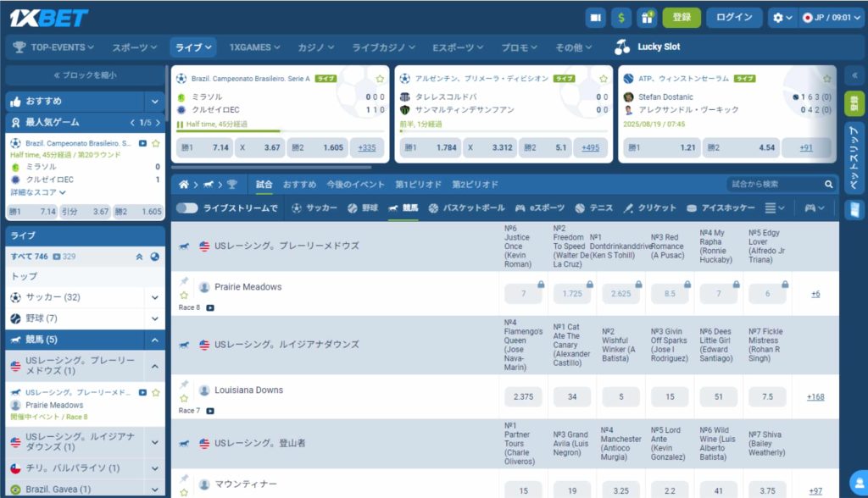Open the TOP-EVENTS menu
The height and width of the screenshot is (498, 868).
click(53, 47)
